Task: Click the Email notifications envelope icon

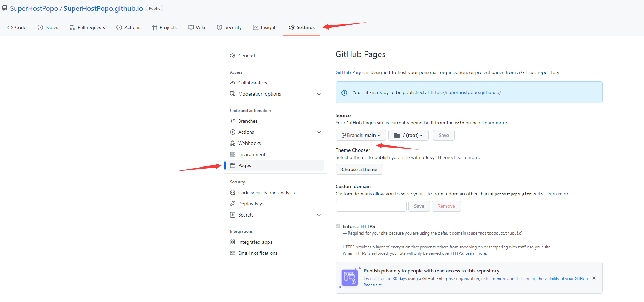Action: [233, 253]
